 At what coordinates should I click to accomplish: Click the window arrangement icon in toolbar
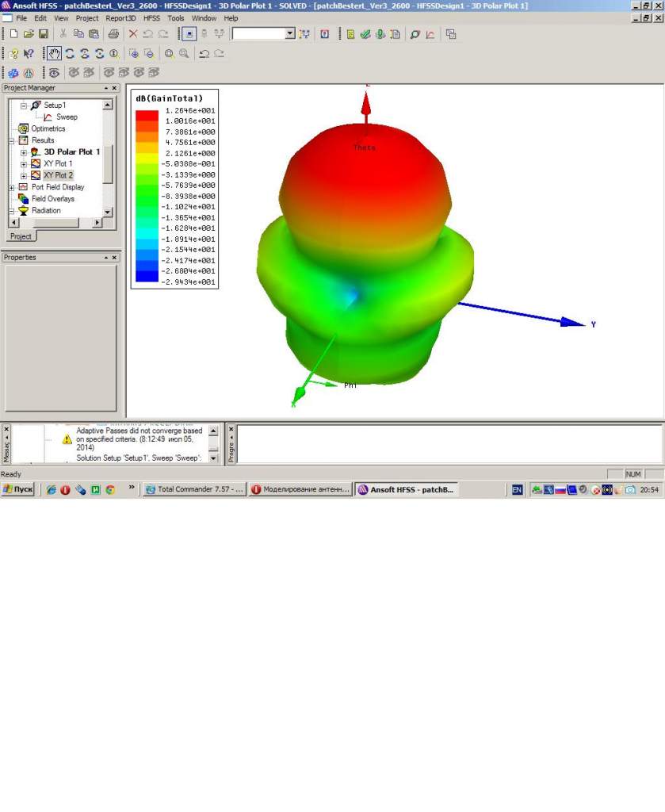coord(451,34)
